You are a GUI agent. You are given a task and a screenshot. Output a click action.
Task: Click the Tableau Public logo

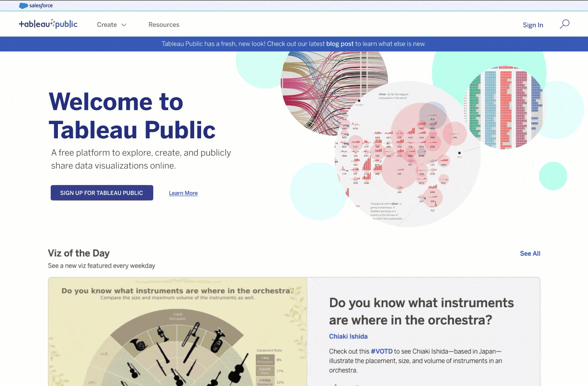point(48,24)
